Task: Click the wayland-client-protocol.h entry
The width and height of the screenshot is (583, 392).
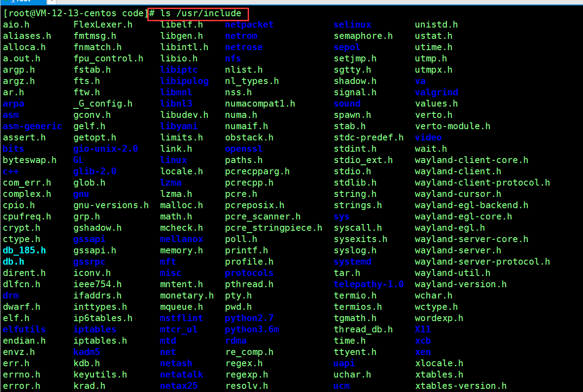Action: 482,183
